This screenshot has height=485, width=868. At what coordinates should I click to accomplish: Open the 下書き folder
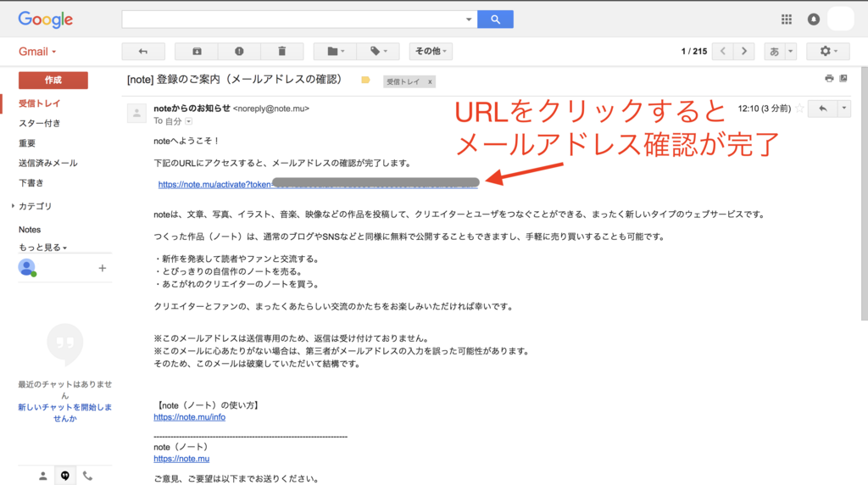point(31,182)
